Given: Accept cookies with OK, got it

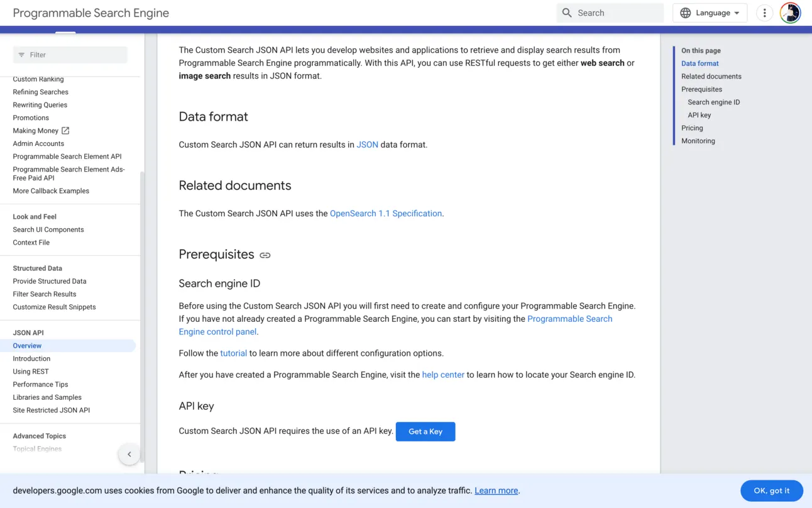Looking at the screenshot, I should pos(772,490).
